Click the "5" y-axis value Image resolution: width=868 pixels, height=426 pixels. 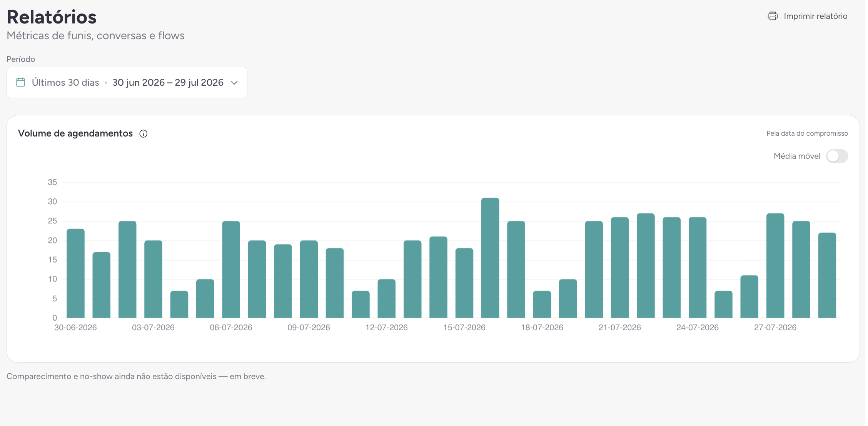[x=55, y=299]
